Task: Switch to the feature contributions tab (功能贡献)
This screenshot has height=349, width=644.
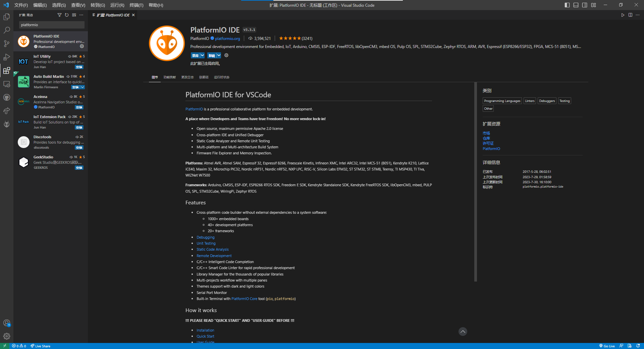Action: pos(169,77)
